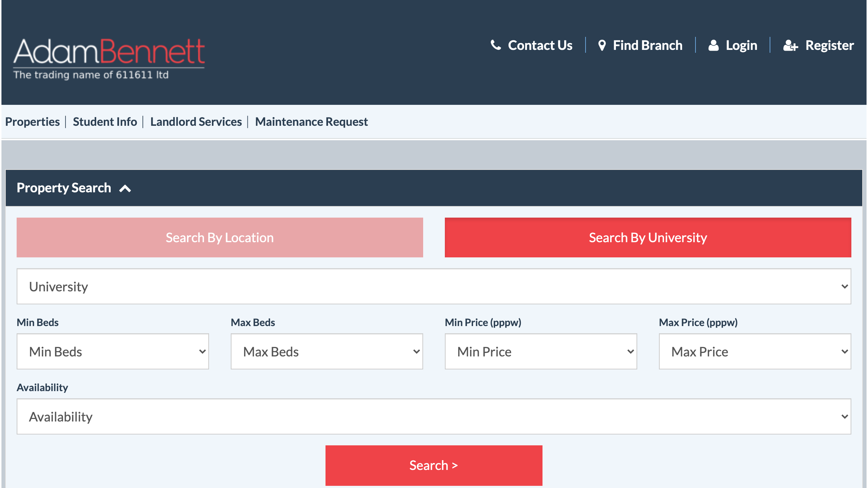Viewport: 868px width, 488px height.
Task: Switch to Search By University tab
Action: [648, 237]
